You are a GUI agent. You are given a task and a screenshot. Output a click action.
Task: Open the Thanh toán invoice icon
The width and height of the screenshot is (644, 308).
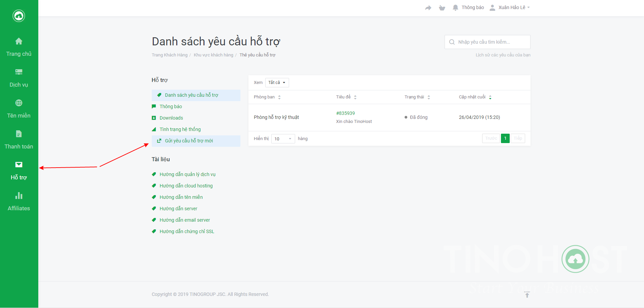pos(19,134)
